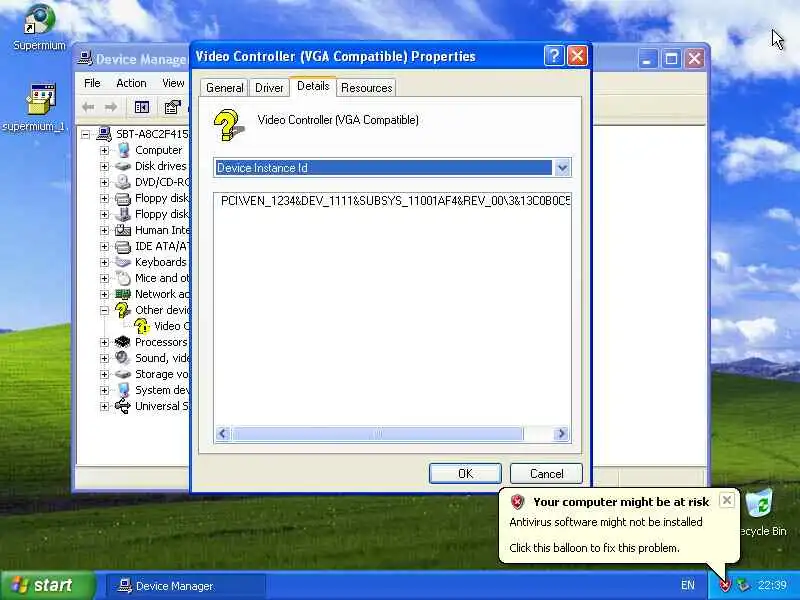The width and height of the screenshot is (800, 600).
Task: Select the Mice and other pointing devices icon
Action: [123, 278]
